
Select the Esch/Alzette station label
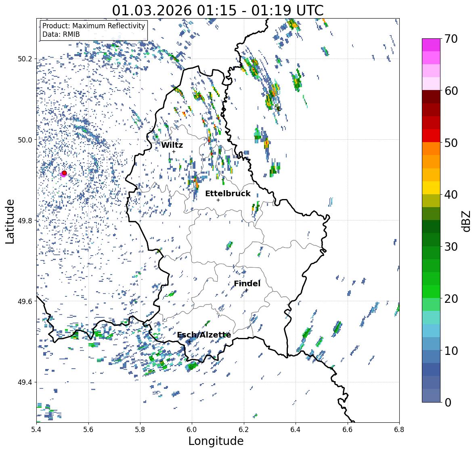click(204, 335)
